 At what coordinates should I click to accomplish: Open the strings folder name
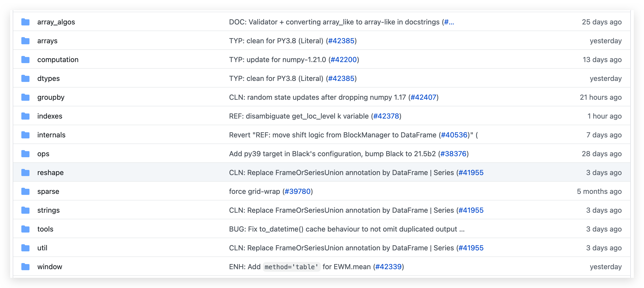(x=48, y=210)
